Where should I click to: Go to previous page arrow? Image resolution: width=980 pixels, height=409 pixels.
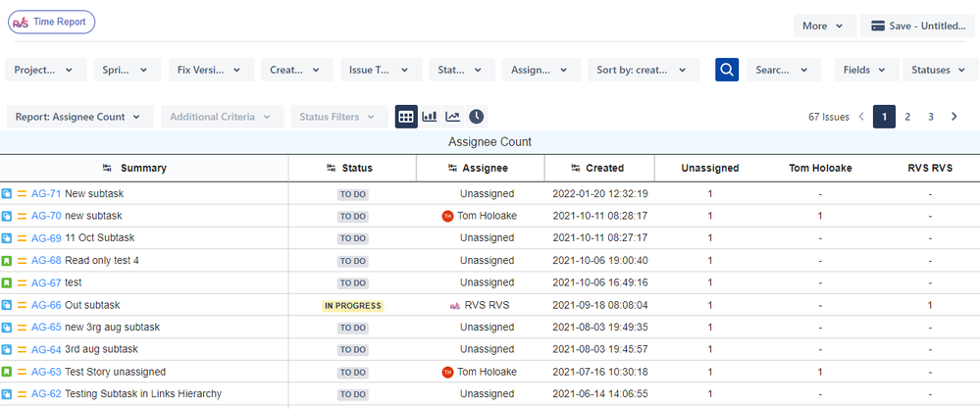pyautogui.click(x=861, y=117)
